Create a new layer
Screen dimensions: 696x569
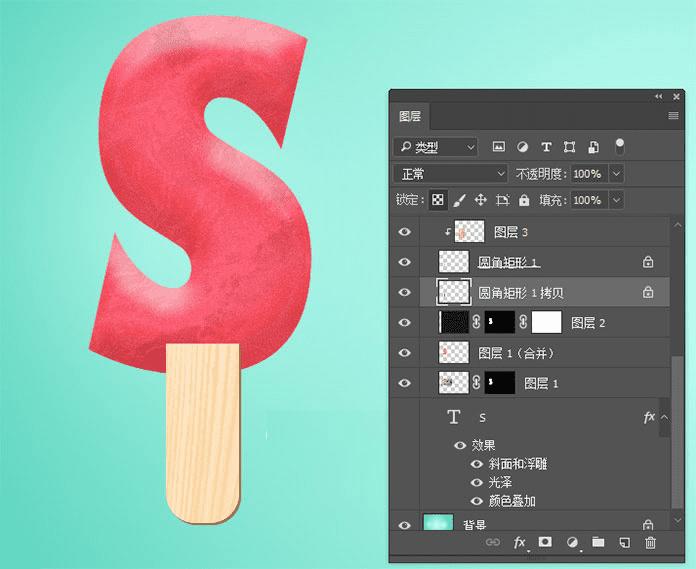(625, 542)
